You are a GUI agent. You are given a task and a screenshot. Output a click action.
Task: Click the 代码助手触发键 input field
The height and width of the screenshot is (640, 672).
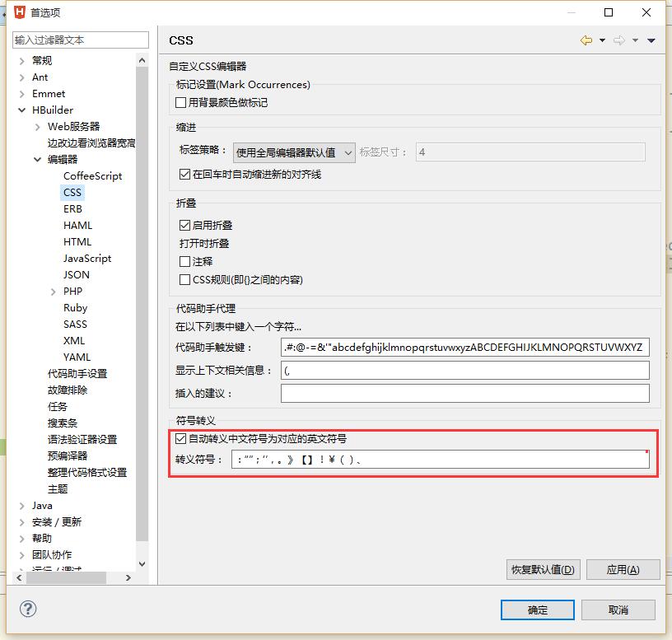(465, 348)
